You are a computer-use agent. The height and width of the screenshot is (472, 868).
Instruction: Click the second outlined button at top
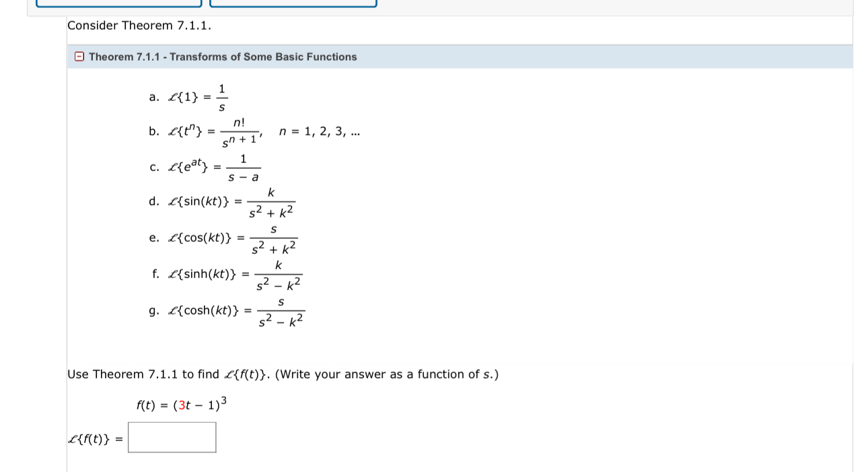(294, 4)
